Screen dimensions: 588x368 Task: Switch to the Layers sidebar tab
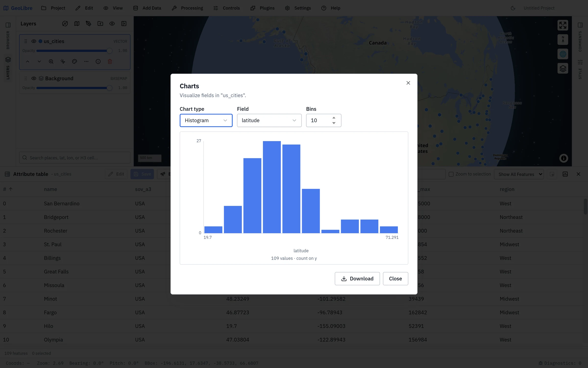coord(8,68)
